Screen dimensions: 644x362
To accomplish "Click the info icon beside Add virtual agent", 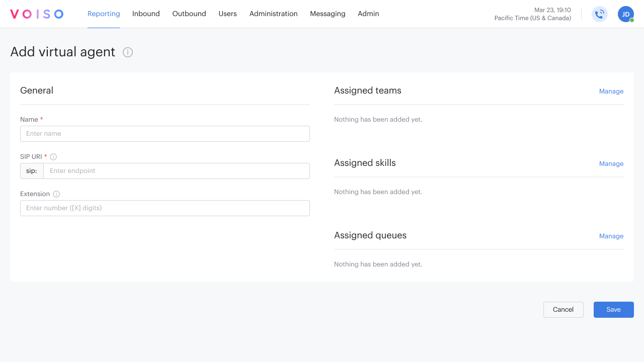I will [x=128, y=52].
